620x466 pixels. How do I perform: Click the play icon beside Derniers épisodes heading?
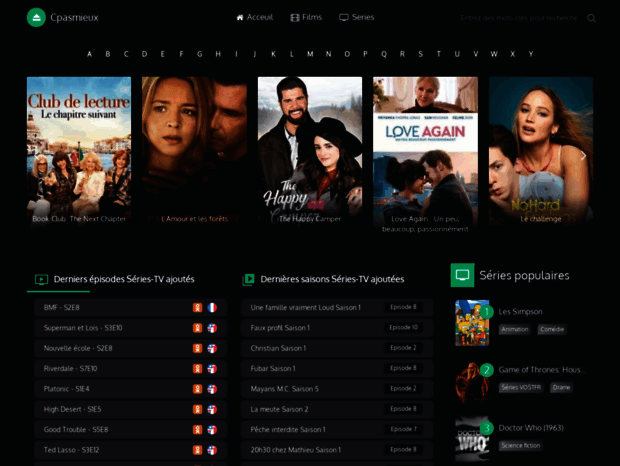pyautogui.click(x=41, y=280)
